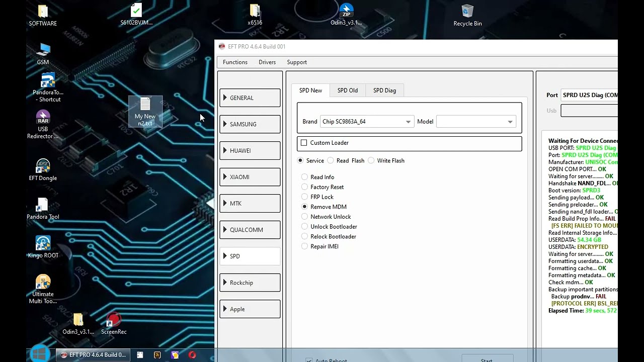
Task: Click the 'Boot version: SPRD3' log line
Action: [x=574, y=191]
